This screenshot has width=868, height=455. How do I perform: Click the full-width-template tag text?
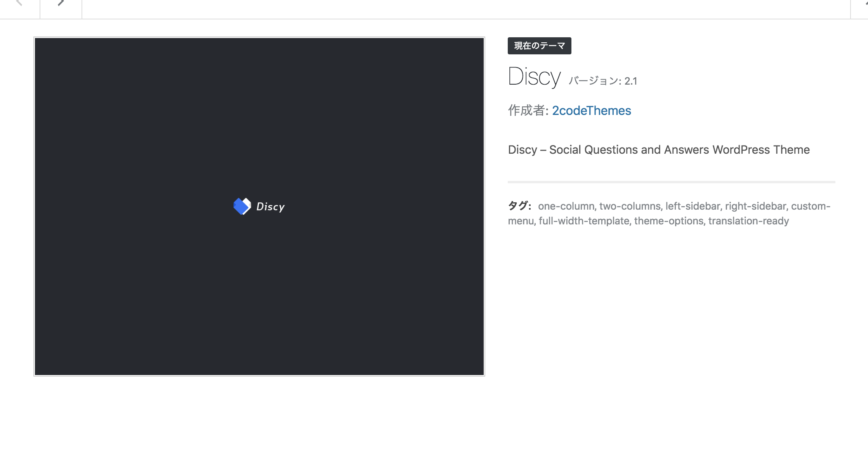click(584, 221)
